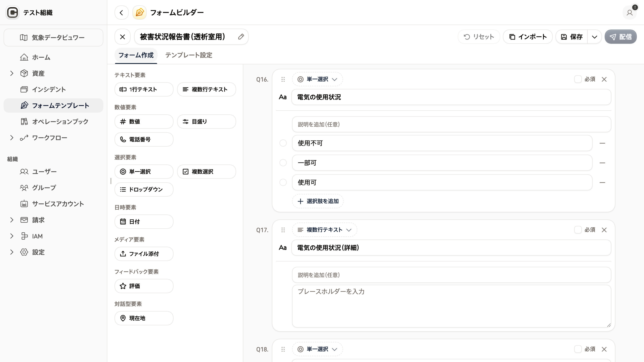
Task: Click the テスト組織 organization logo
Action: (13, 13)
